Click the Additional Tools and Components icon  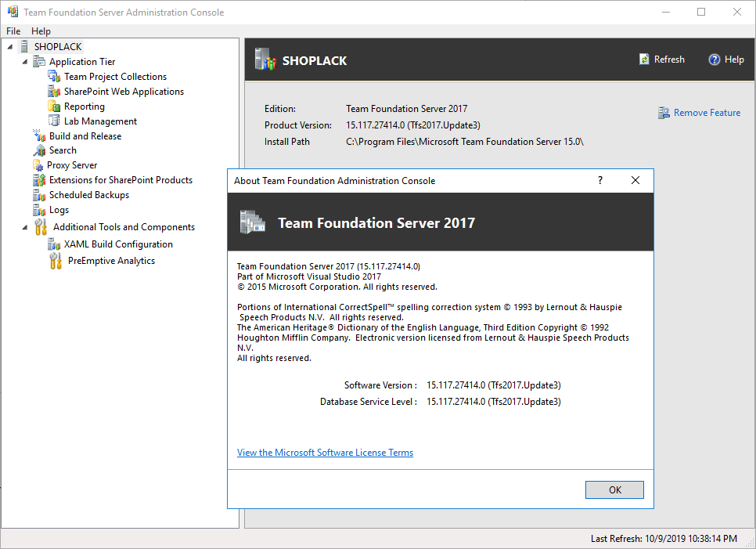[x=41, y=227]
